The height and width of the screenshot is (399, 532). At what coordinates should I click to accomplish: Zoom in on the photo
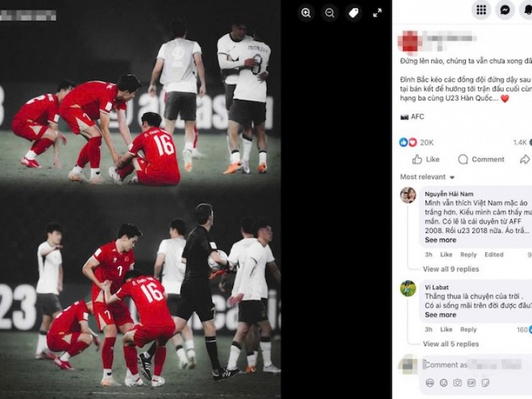306,13
